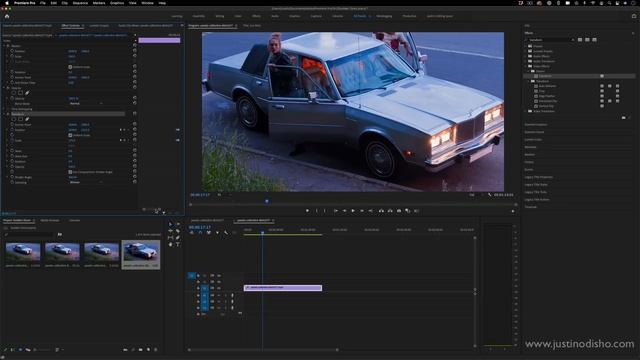Toggle Use Composition's Shutter Angle checkbox

point(70,172)
